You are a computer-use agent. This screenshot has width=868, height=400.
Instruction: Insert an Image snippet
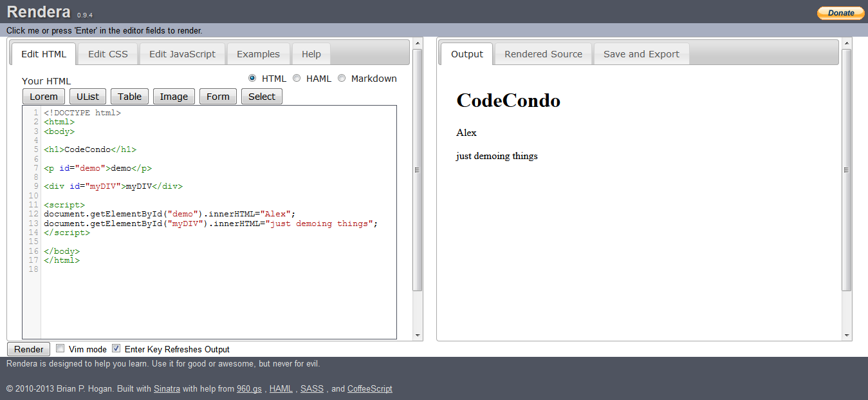click(173, 96)
